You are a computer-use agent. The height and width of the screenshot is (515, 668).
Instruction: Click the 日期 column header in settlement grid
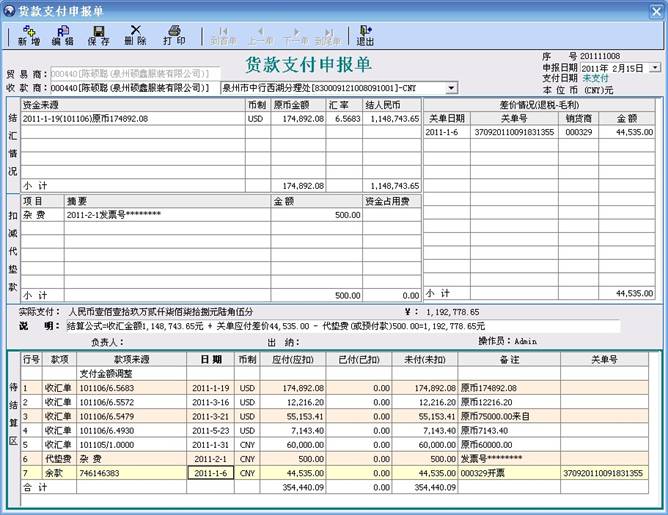tap(210, 360)
